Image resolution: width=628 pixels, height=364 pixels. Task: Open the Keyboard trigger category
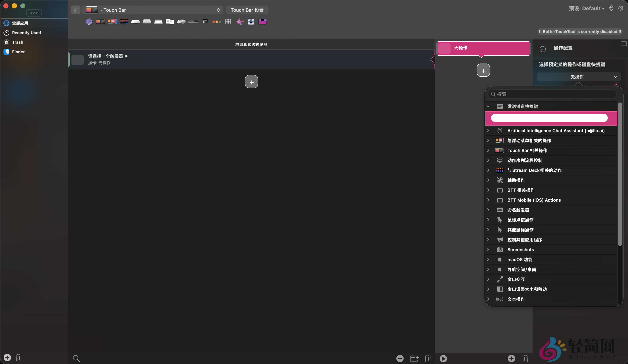pos(158,22)
